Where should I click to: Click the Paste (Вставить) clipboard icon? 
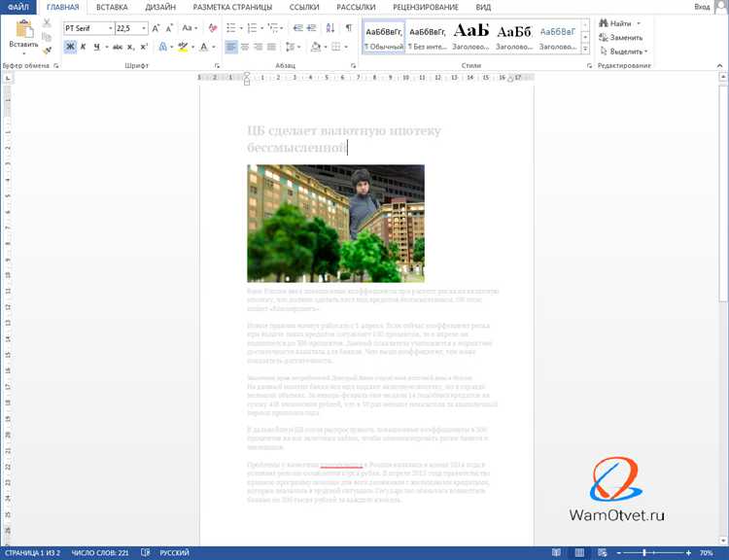point(23,31)
